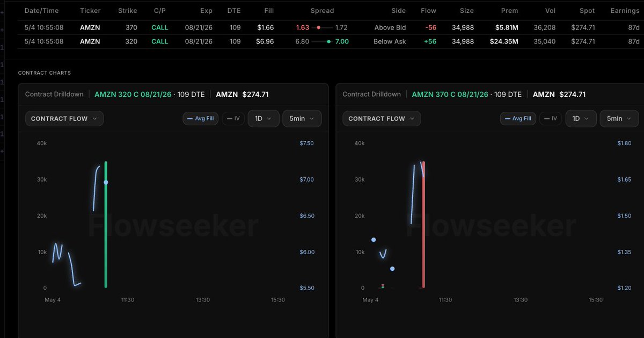The width and height of the screenshot is (644, 338).
Task: Click the Below Ask side cell
Action: click(390, 41)
